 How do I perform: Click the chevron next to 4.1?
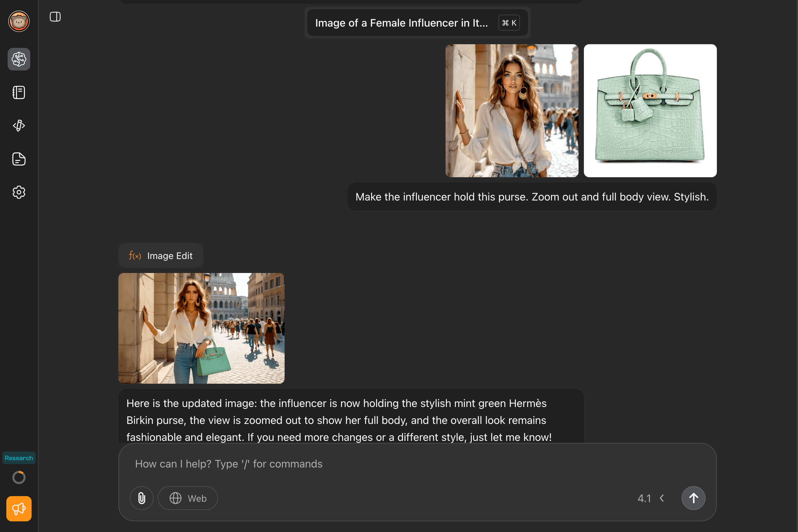click(x=662, y=498)
